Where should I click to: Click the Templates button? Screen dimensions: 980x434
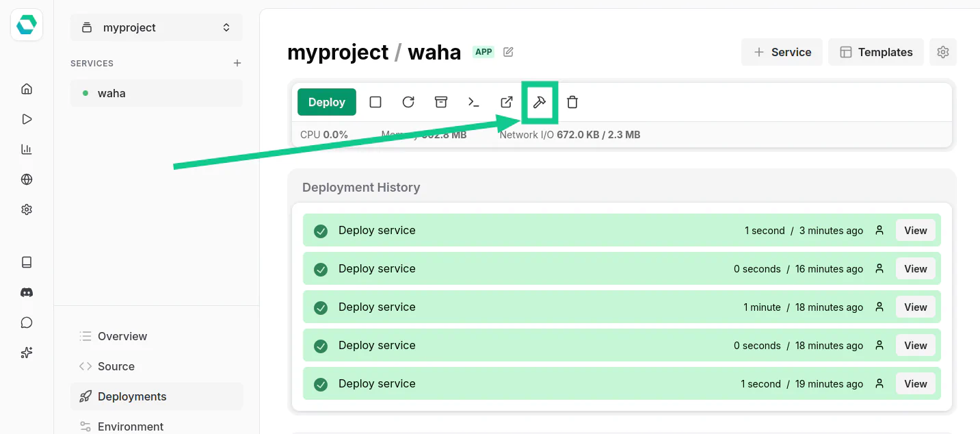pyautogui.click(x=876, y=52)
